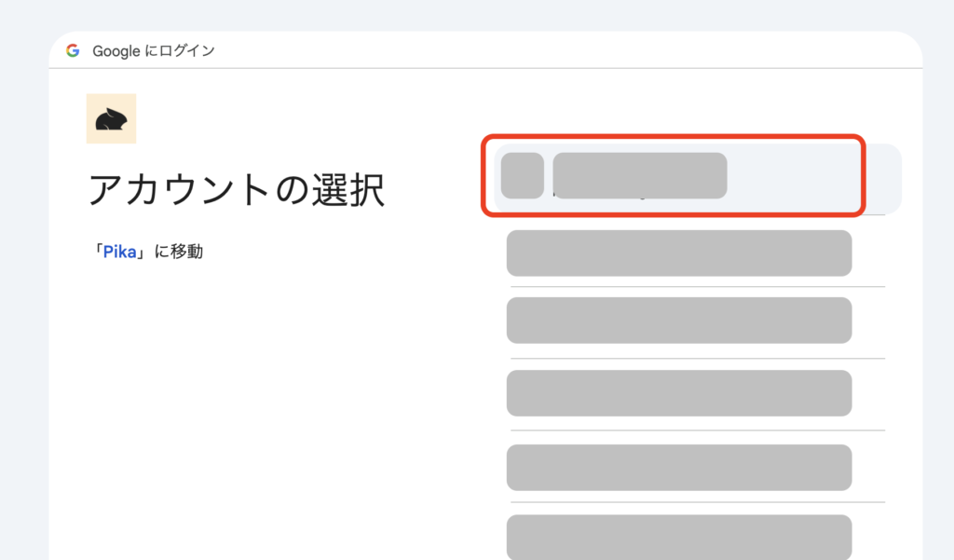Select the fourth account in the list

click(678, 393)
